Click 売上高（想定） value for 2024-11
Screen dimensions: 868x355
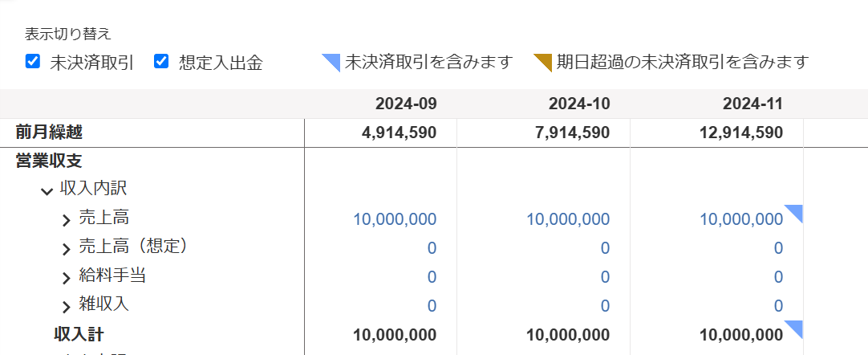click(x=778, y=248)
